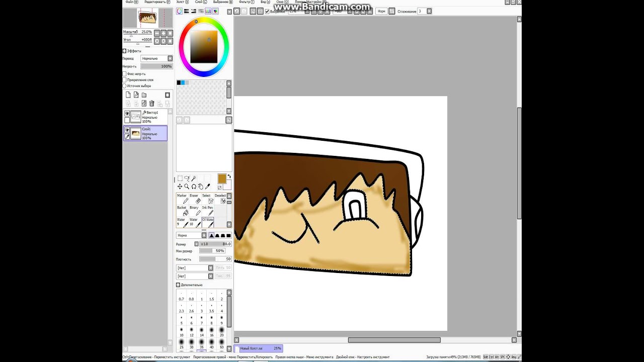Open the brush size multiplier dropdown
644x362 pixels.
(x=197, y=244)
